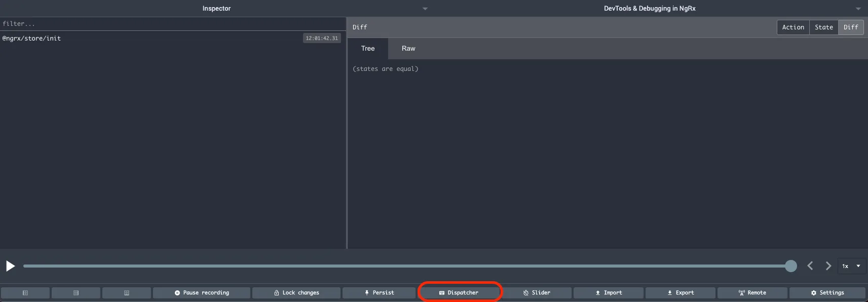
Task: Step to the next action with the right arrow
Action: (828, 266)
